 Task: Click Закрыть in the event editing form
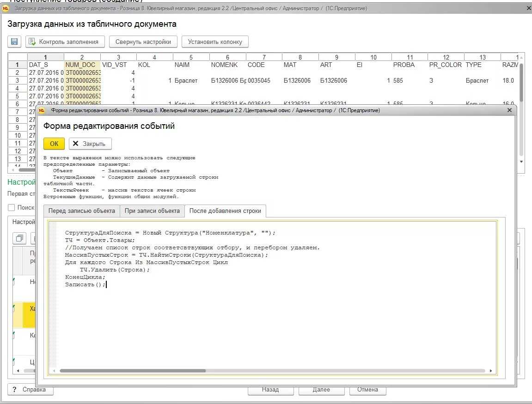(90, 144)
